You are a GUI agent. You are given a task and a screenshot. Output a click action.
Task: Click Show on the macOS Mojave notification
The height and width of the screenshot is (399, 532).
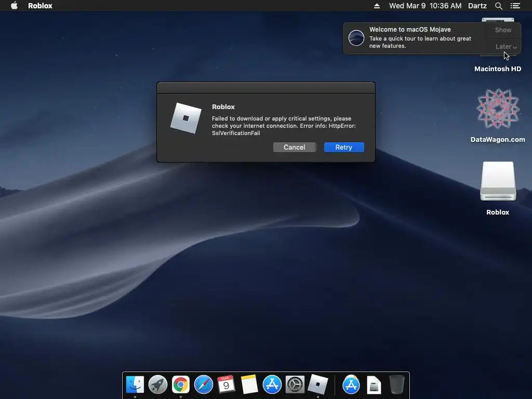coord(503,30)
